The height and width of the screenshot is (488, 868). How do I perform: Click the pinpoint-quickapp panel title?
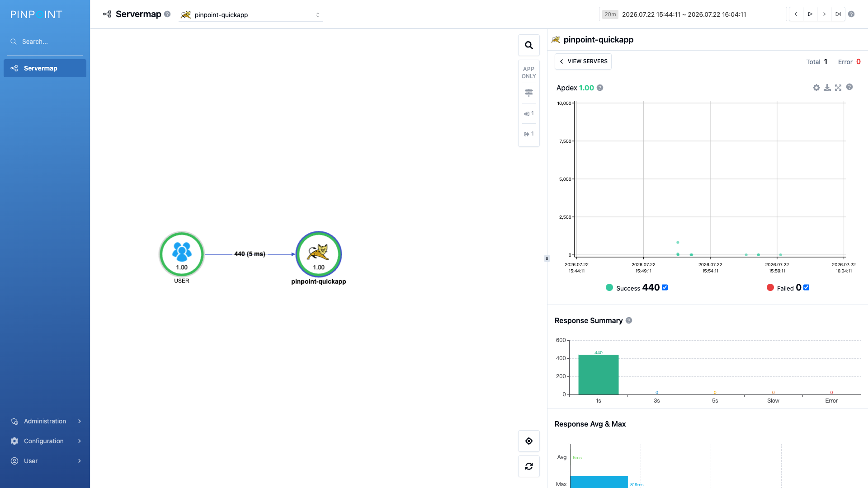pyautogui.click(x=599, y=40)
